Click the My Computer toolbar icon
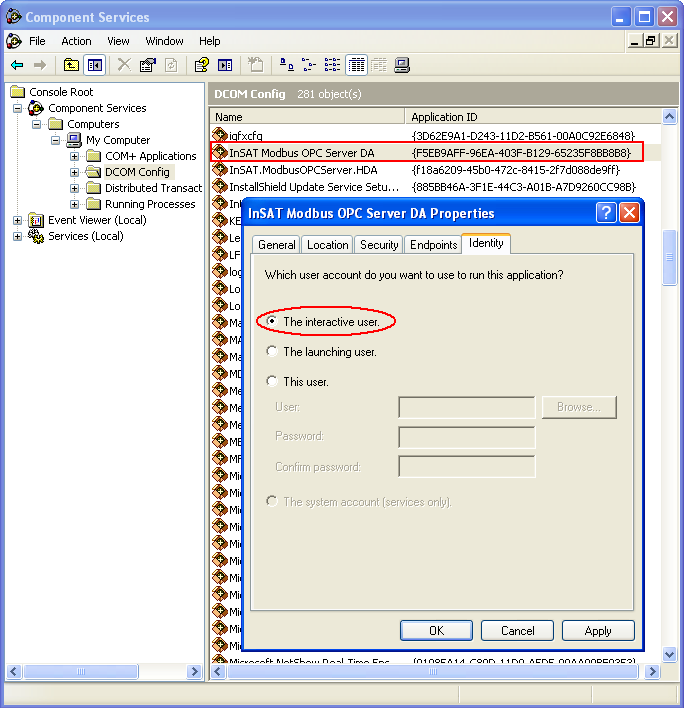685x708 pixels. point(402,65)
